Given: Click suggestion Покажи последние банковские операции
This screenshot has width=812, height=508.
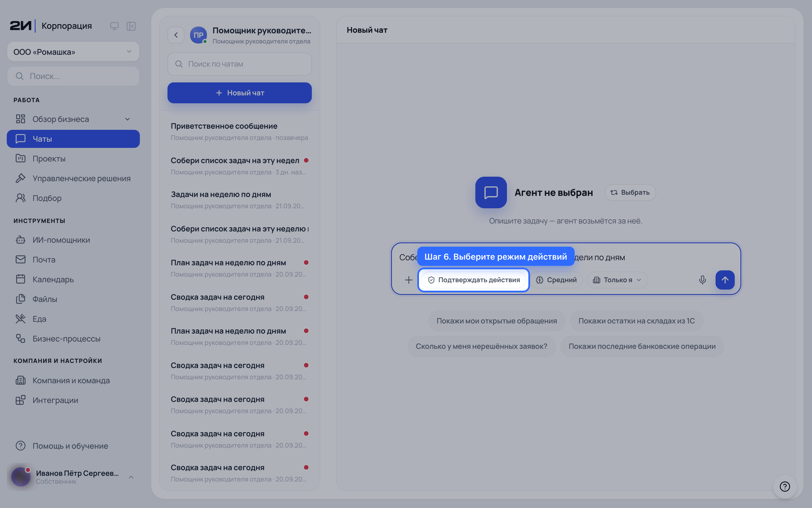Looking at the screenshot, I should click(642, 346).
